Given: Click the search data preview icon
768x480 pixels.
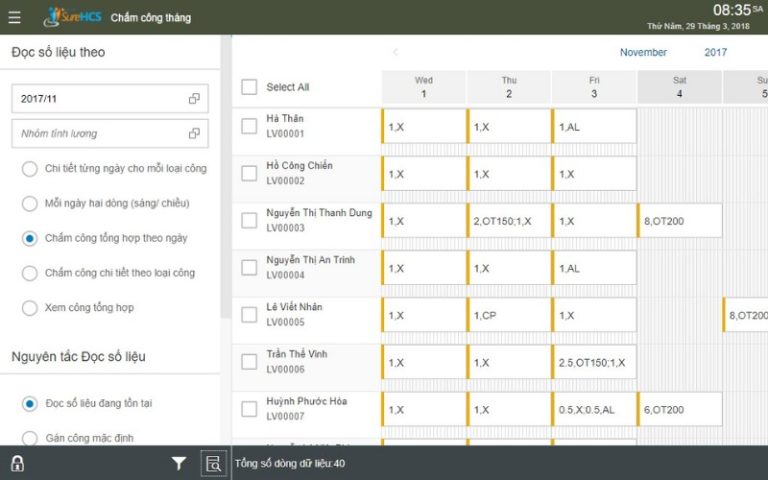Looking at the screenshot, I should (212, 462).
